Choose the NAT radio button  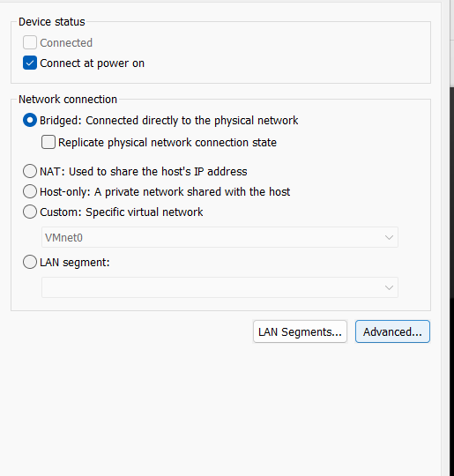pyautogui.click(x=30, y=171)
